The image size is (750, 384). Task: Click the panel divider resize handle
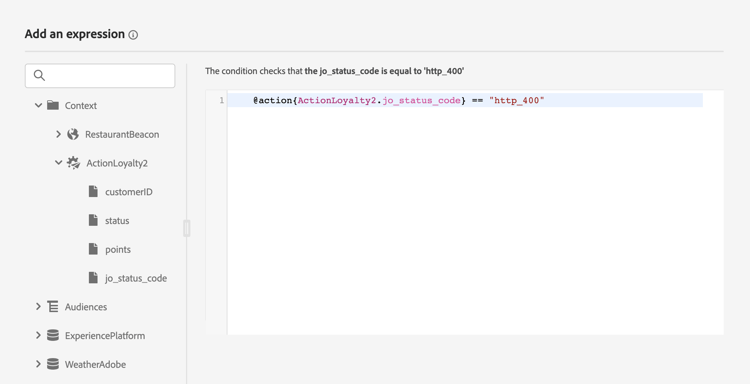coord(187,228)
